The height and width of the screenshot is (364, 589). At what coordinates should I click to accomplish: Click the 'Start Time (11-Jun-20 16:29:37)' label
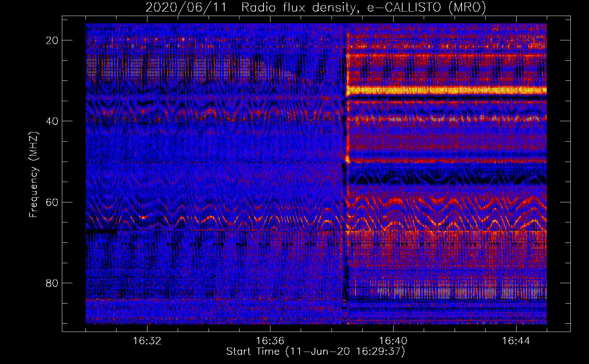pos(316,352)
